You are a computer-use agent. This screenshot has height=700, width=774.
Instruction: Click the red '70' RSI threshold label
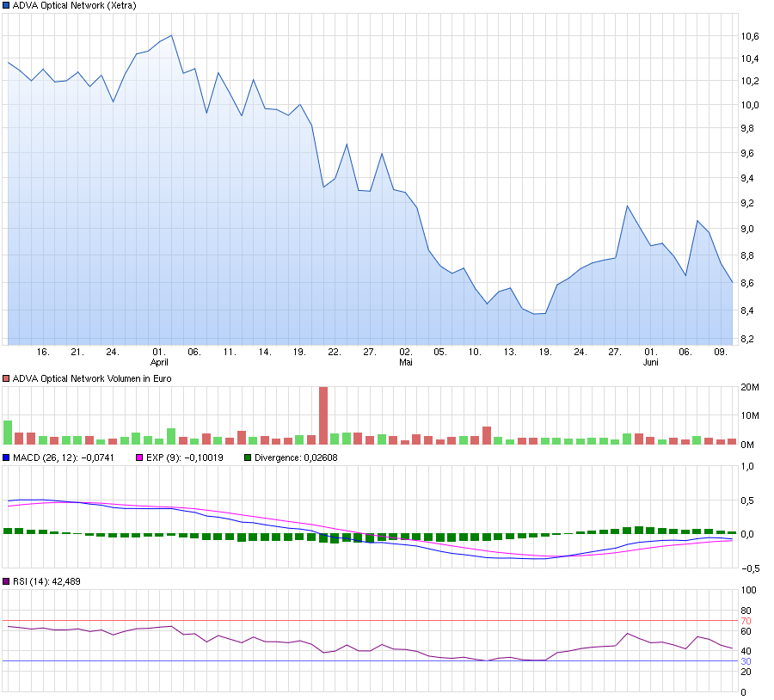click(746, 621)
